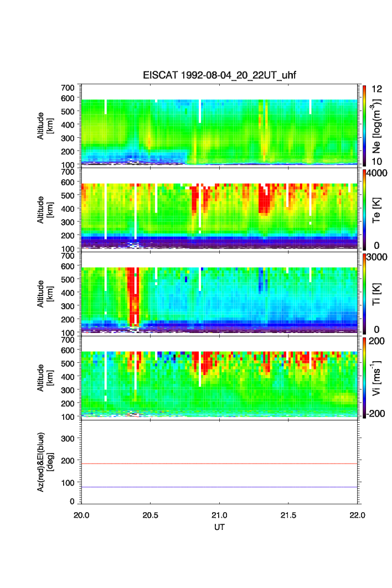The image size is (392, 588).
Task: Click the value 0 on Te color bar
Action: click(x=376, y=246)
